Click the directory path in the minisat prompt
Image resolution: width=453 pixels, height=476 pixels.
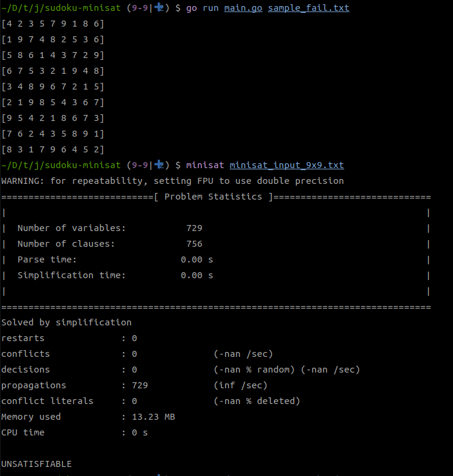(61, 165)
